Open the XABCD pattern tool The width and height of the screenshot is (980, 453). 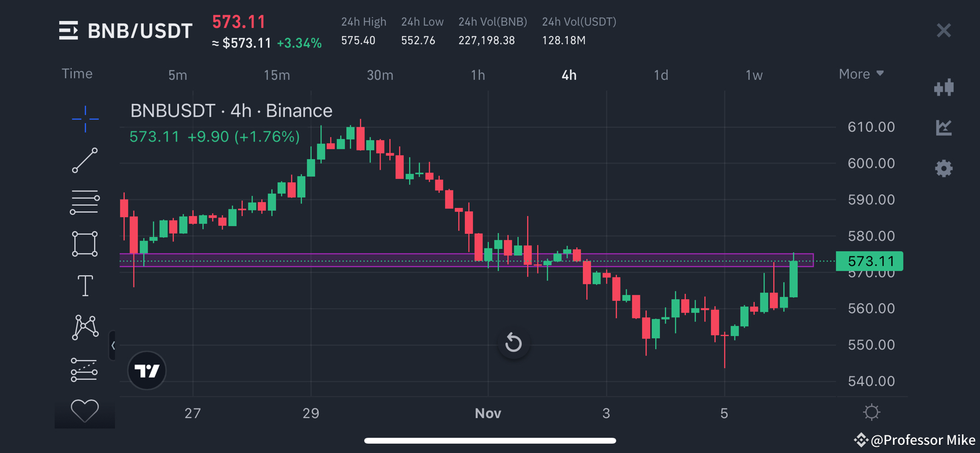85,327
